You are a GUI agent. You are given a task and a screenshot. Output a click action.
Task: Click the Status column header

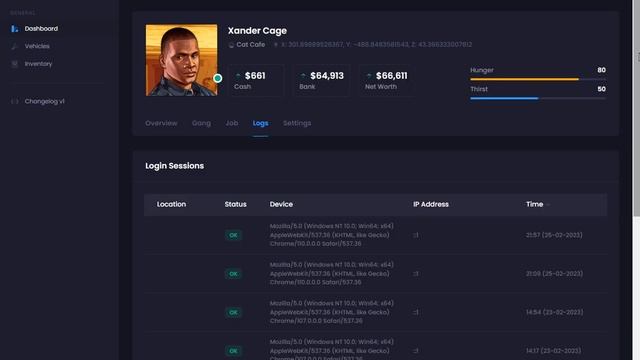pos(236,204)
